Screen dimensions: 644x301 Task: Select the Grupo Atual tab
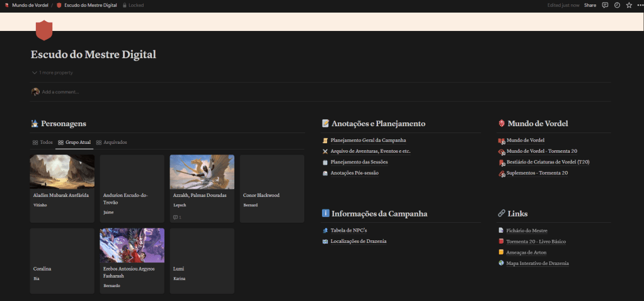click(74, 143)
